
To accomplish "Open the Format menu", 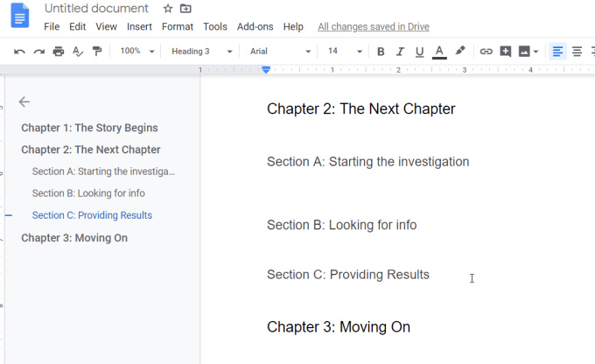I will [178, 26].
